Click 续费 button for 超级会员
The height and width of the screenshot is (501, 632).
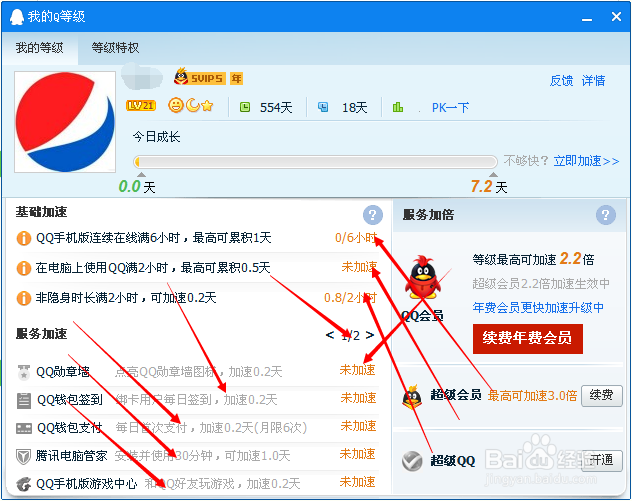602,396
